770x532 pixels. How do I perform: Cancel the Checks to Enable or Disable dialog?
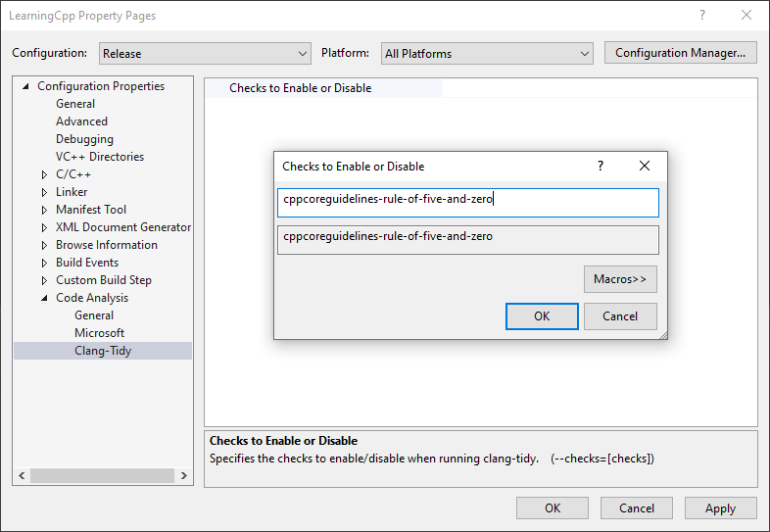click(x=620, y=316)
